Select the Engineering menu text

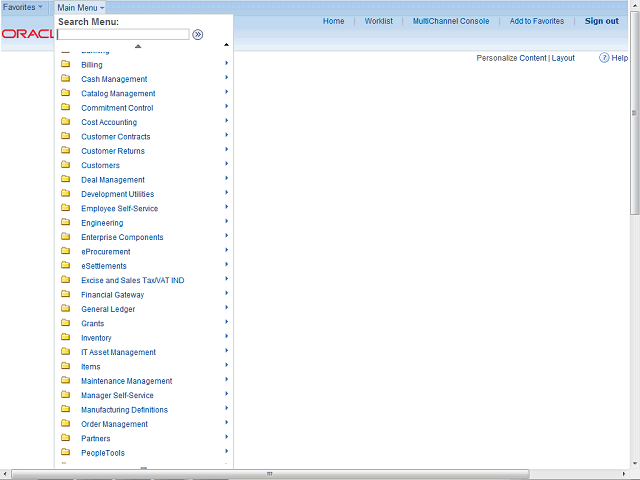102,223
